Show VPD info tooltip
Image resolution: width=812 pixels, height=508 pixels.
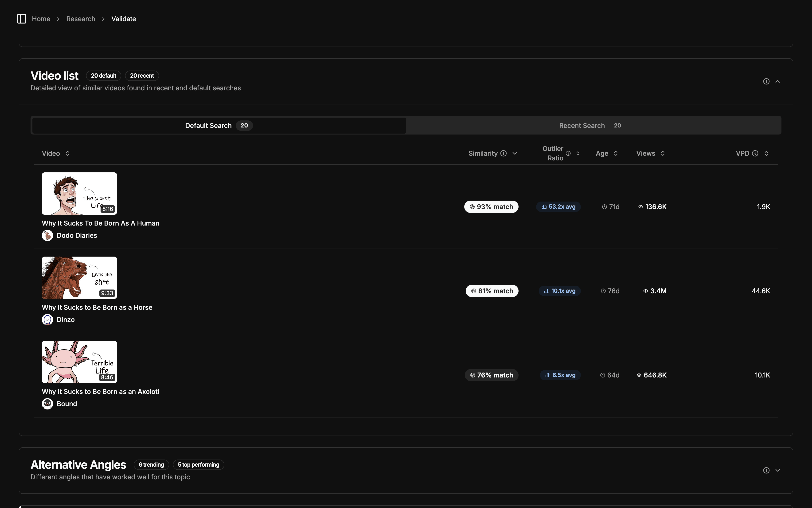tap(755, 153)
